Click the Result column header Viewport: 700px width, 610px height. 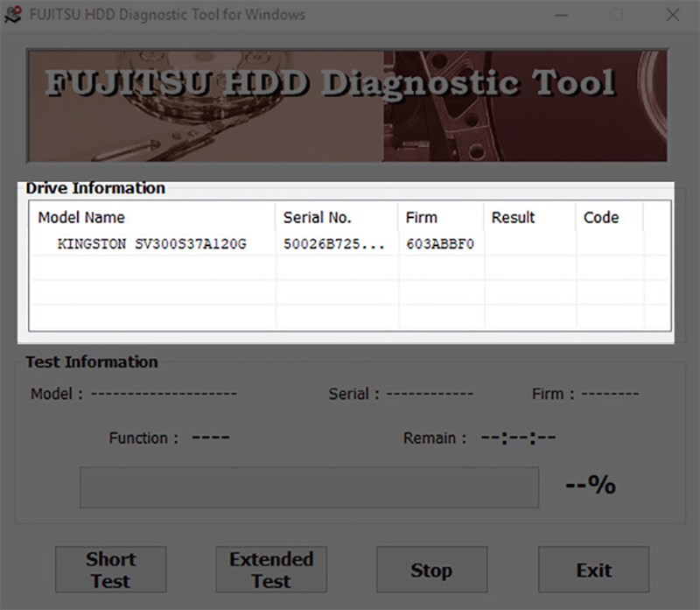coord(530,217)
